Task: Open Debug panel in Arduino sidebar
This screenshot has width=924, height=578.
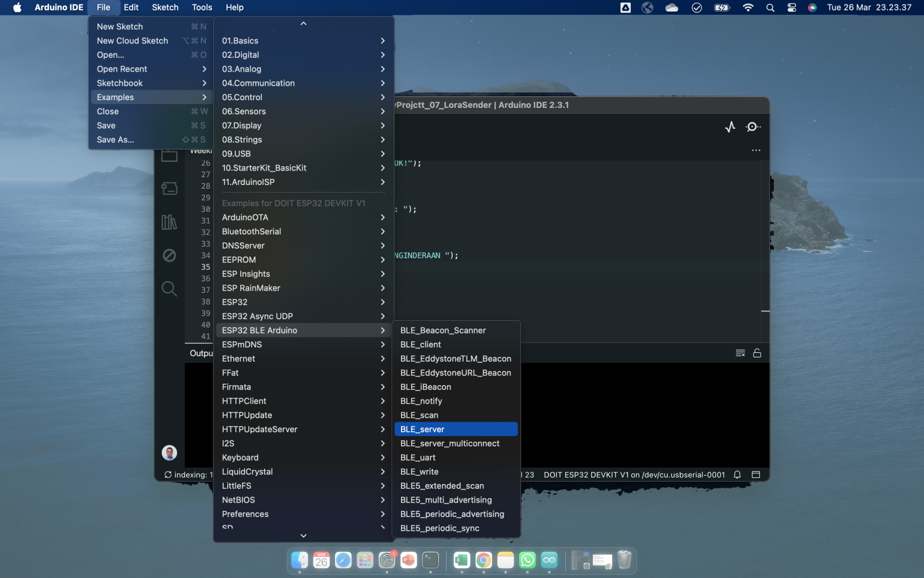Action: pyautogui.click(x=169, y=255)
